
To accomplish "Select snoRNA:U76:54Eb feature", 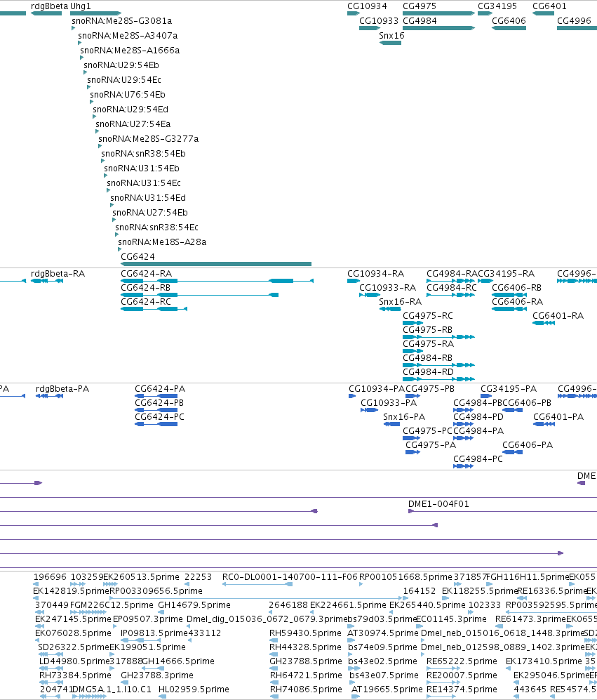I will 91,102.
